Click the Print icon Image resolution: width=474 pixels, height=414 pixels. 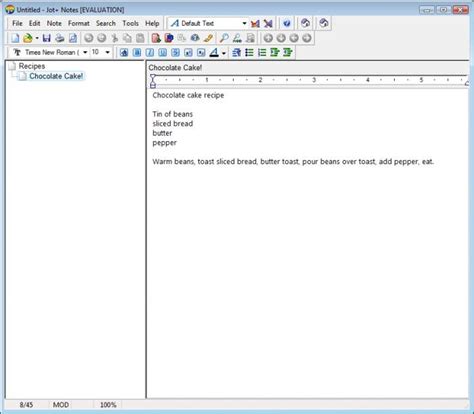click(x=60, y=38)
